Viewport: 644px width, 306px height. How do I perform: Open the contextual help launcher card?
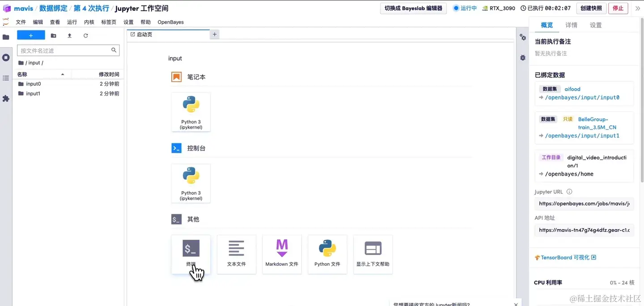pos(373,254)
